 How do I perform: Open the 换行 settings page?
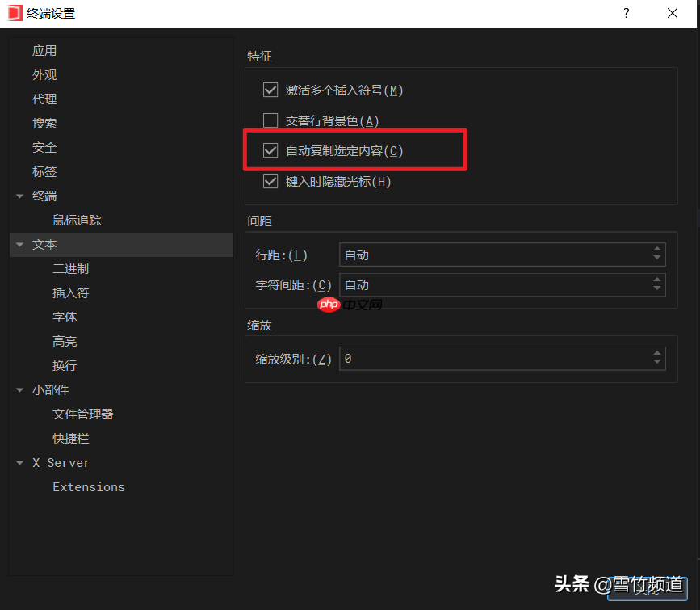[65, 365]
